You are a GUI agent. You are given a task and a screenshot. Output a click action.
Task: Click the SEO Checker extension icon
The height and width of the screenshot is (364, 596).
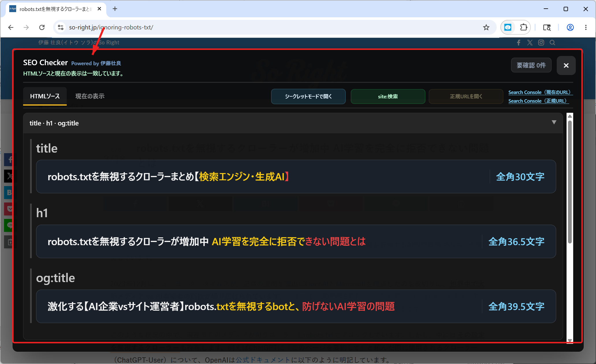click(508, 27)
